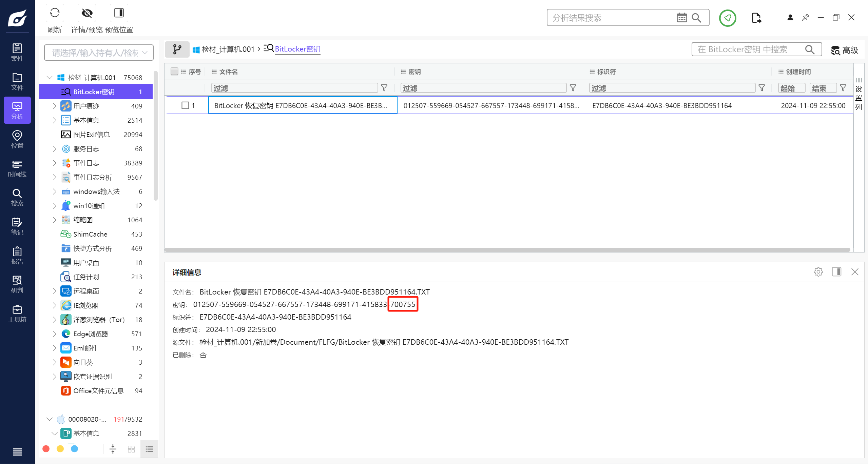The width and height of the screenshot is (868, 464).
Task: Click the Refresh (刷新) toolbar icon
Action: click(x=55, y=13)
